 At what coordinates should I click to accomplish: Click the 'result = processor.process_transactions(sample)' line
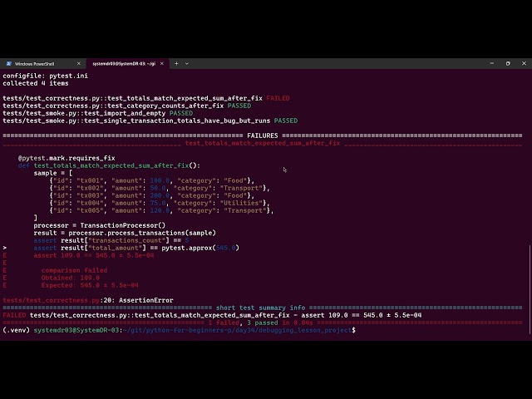125,233
